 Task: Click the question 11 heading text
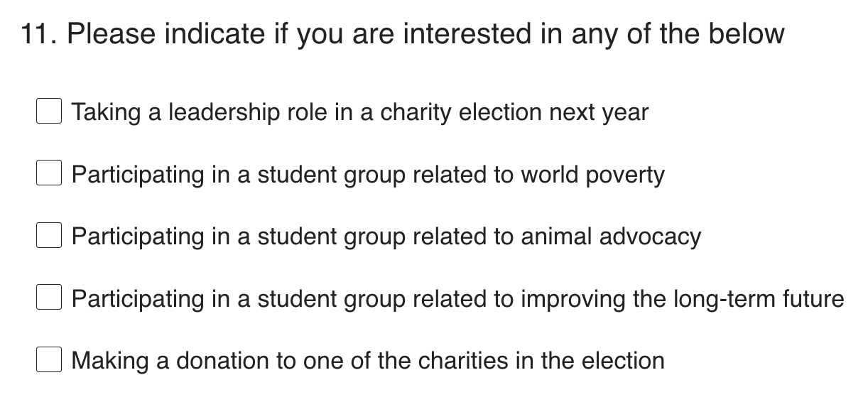pyautogui.click(x=402, y=34)
